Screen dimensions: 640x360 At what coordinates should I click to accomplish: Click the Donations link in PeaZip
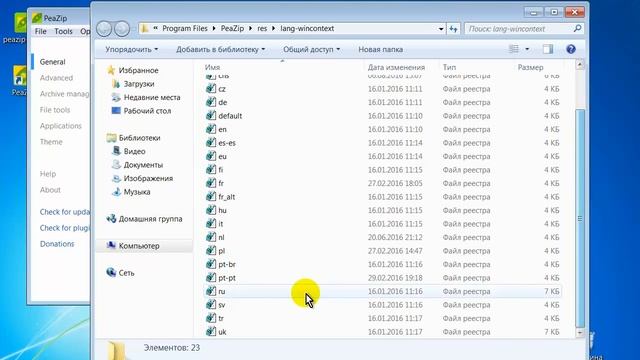point(57,244)
